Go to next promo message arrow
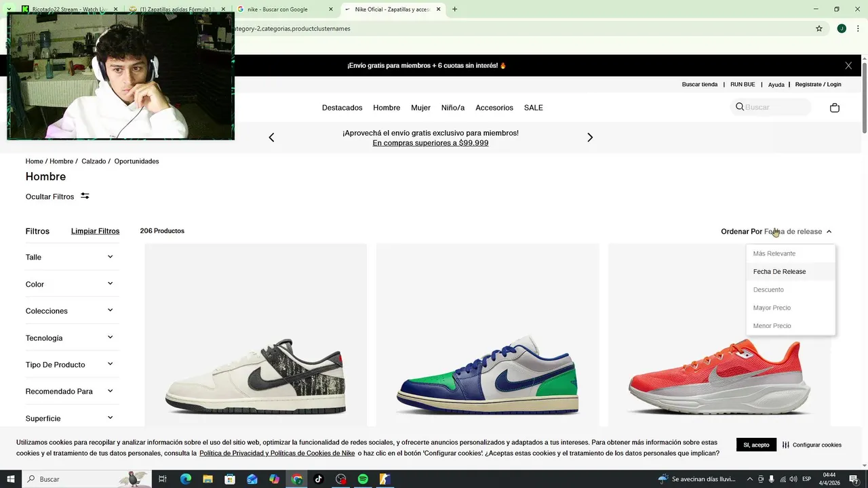Image resolution: width=868 pixels, height=488 pixels. point(590,138)
